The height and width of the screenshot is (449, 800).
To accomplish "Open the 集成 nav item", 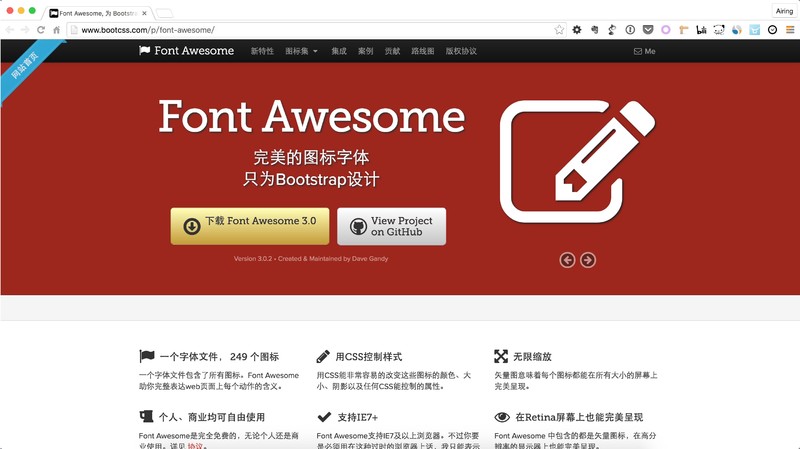I will click(x=339, y=51).
